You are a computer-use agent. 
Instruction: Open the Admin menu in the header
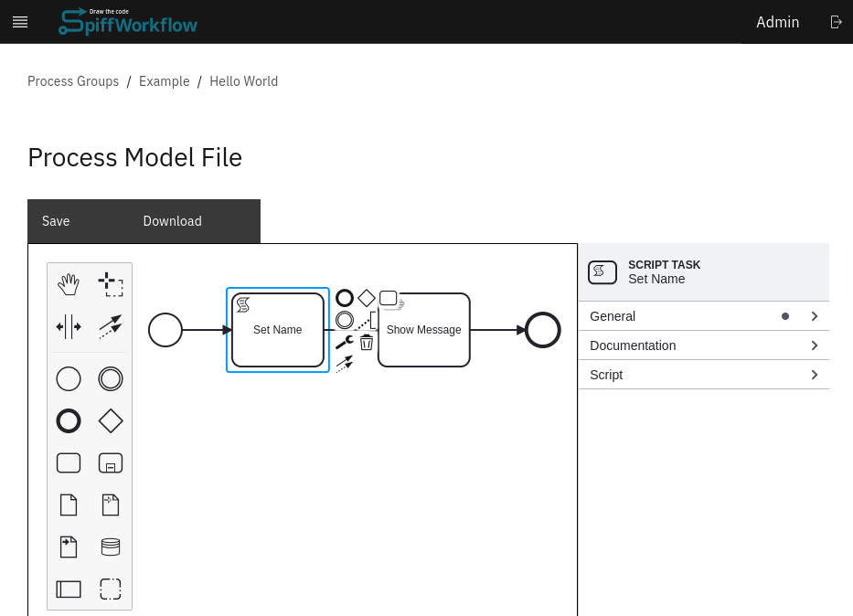777,22
